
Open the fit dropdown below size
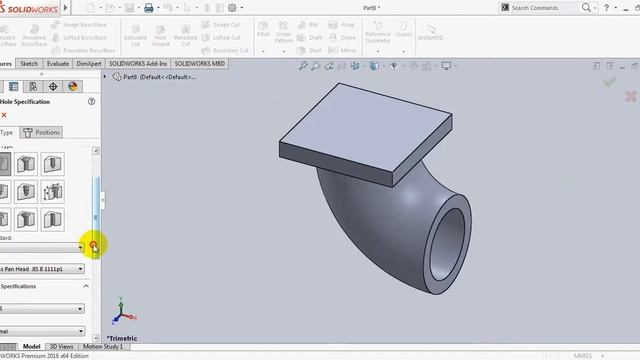(42, 331)
